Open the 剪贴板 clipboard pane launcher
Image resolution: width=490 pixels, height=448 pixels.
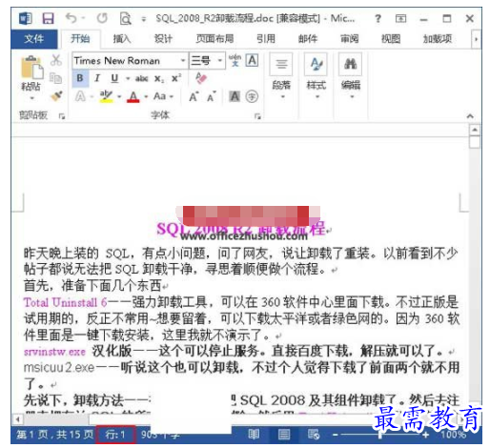[x=62, y=116]
